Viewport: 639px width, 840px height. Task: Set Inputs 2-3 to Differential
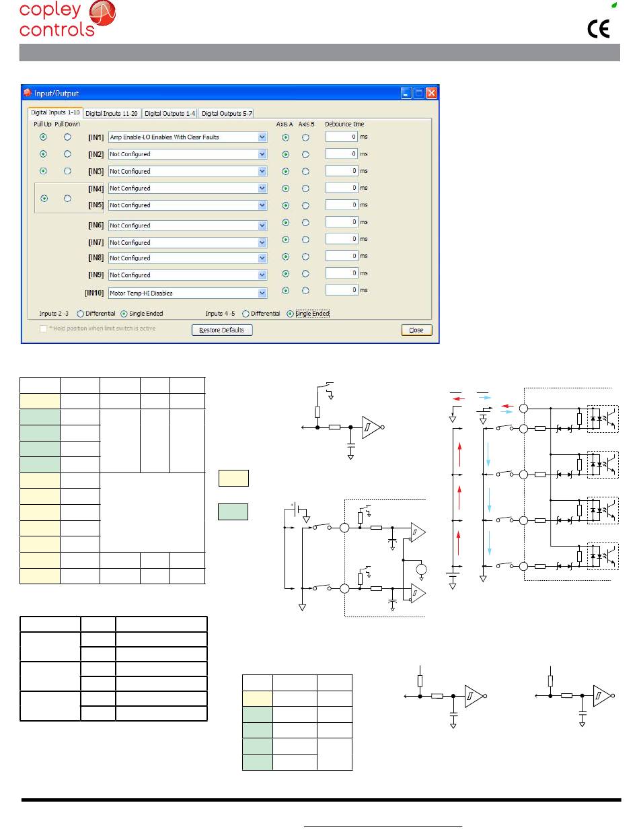click(80, 314)
